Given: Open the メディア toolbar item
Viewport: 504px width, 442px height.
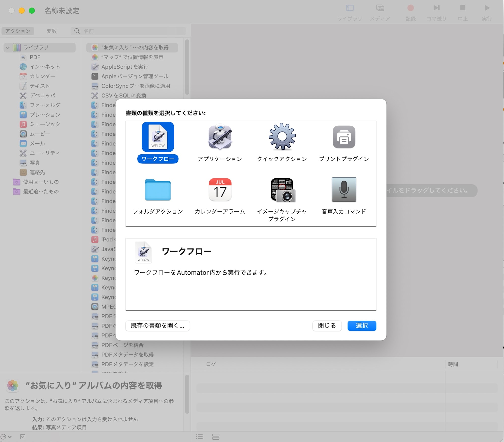Looking at the screenshot, I should point(380,8).
